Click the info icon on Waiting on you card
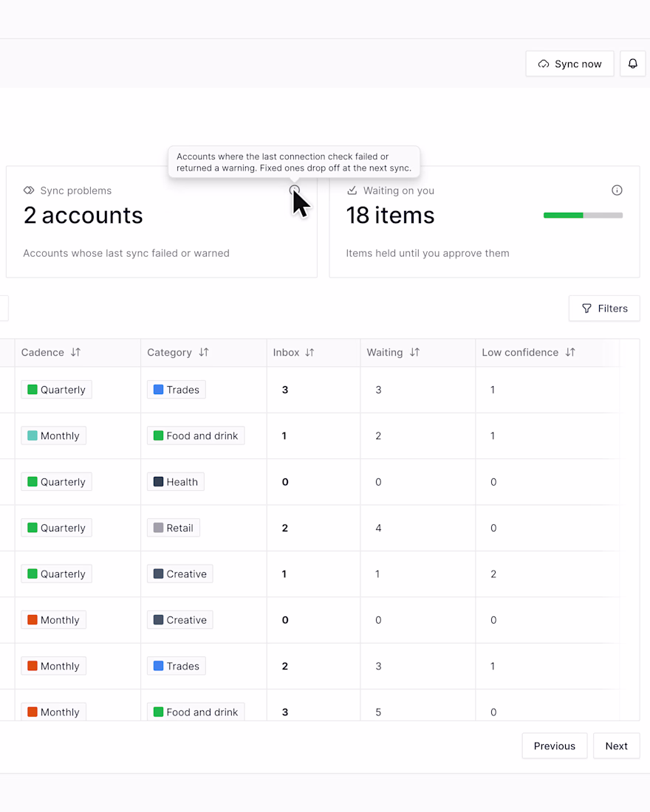Screen dimensions: 650x812 [x=617, y=190]
